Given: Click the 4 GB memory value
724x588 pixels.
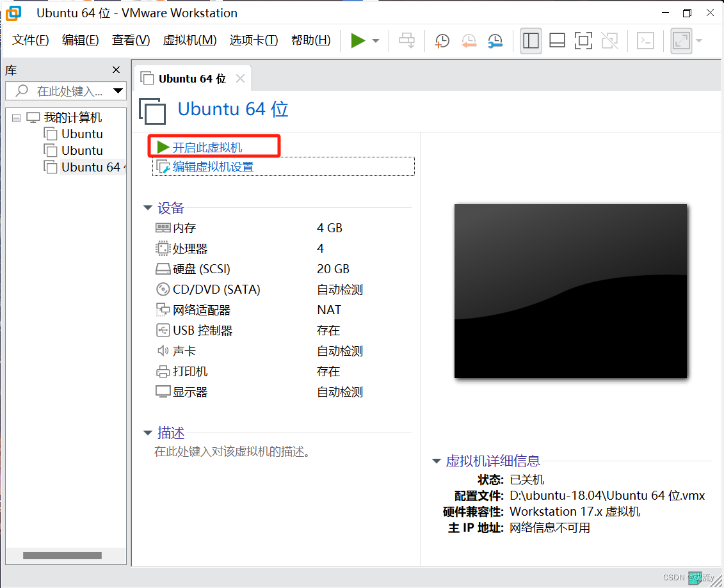Looking at the screenshot, I should pyautogui.click(x=330, y=228).
